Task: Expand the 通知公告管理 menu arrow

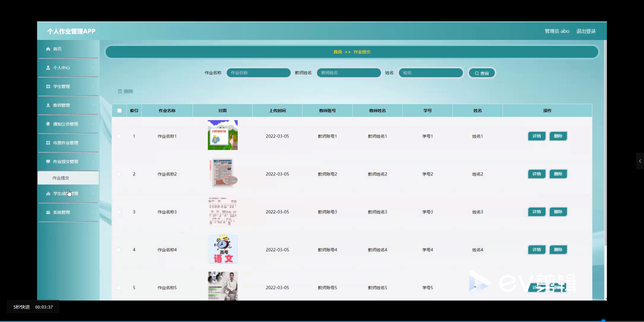Action: pyautogui.click(x=93, y=124)
